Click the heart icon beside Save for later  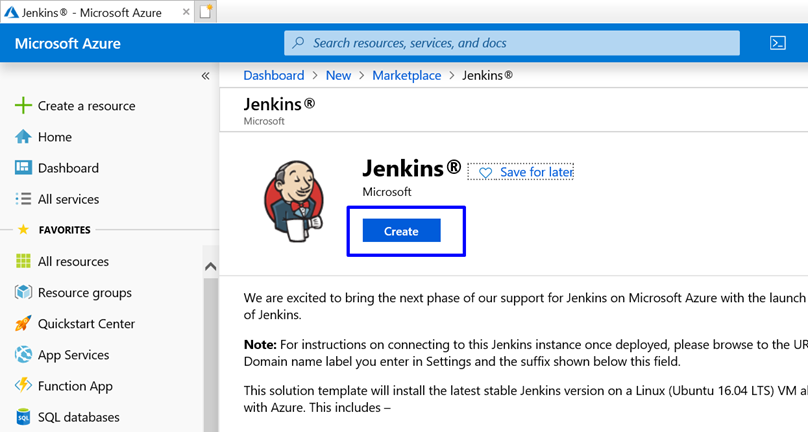(485, 173)
